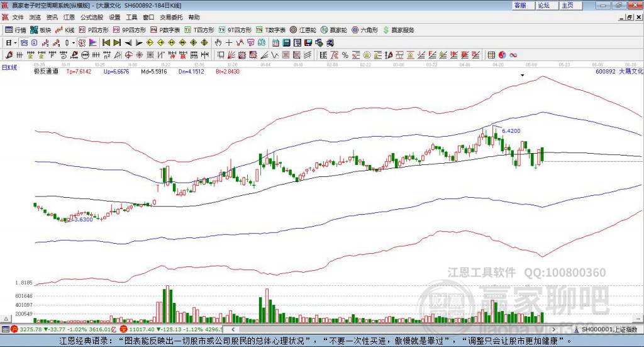Click the 论坛 forum button
This screenshot has width=644, height=347.
click(548, 5)
